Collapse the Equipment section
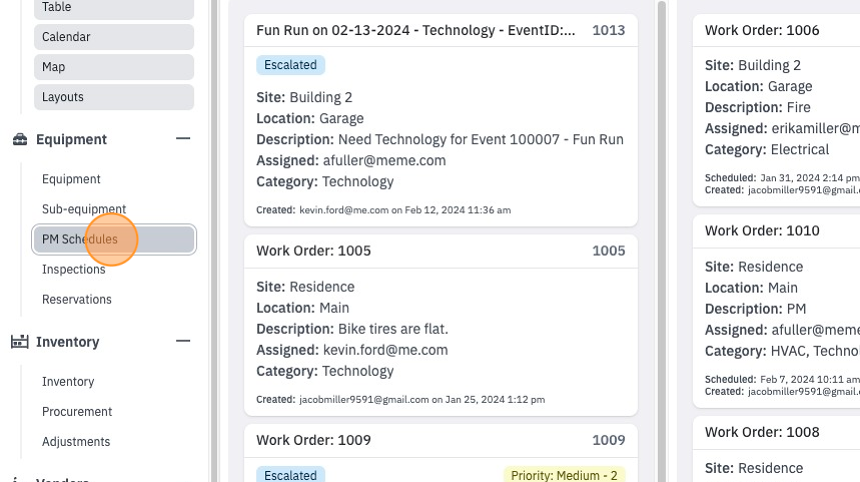This screenshot has width=860, height=482. click(x=183, y=139)
